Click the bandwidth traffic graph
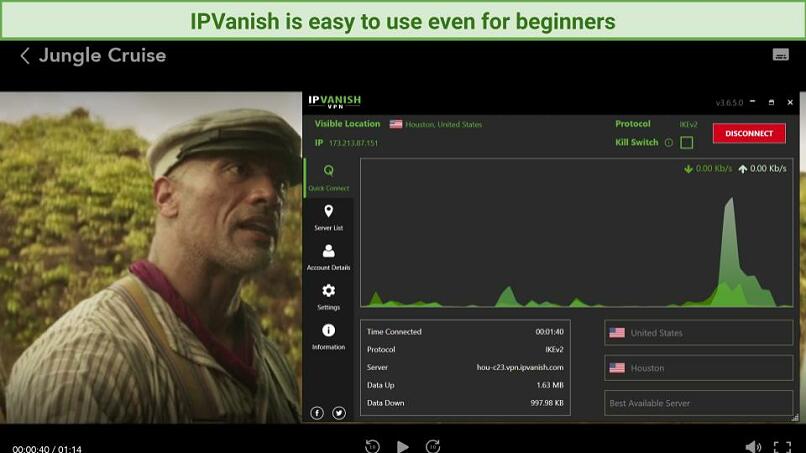 click(x=576, y=233)
